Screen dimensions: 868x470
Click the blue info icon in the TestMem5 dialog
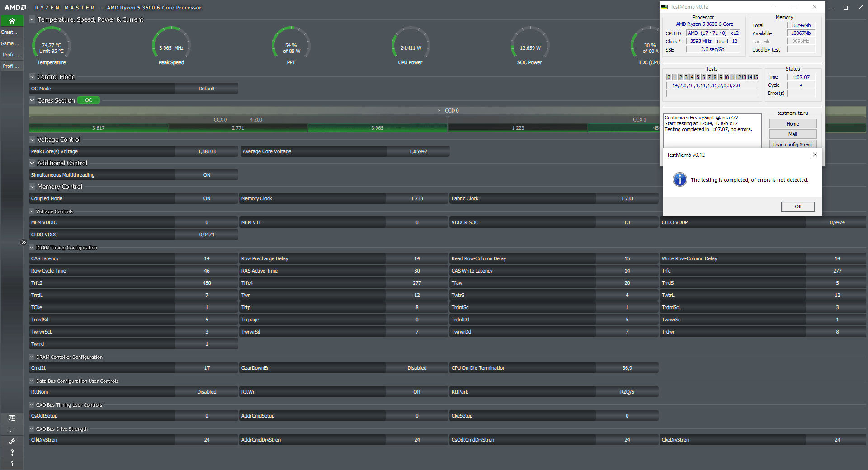click(679, 179)
